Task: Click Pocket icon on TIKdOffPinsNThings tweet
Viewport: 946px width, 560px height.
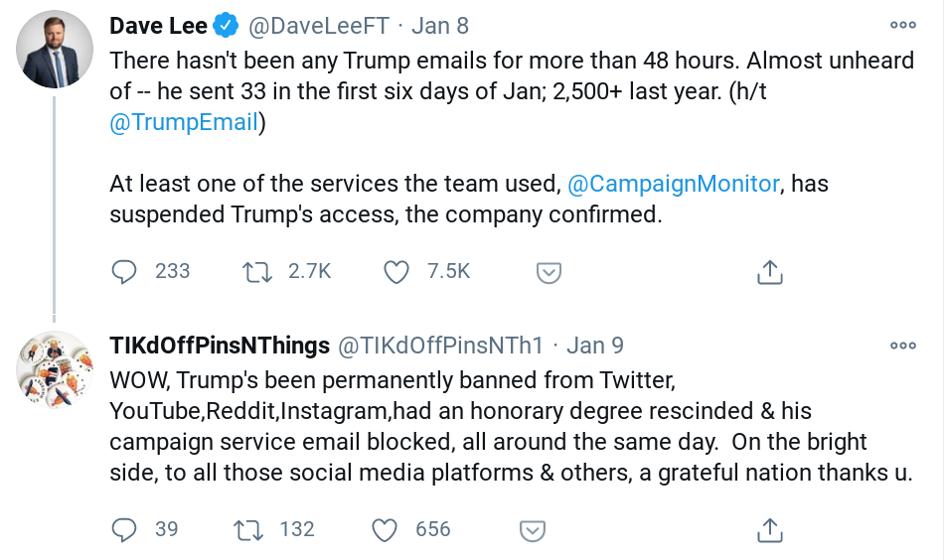Action: click(x=534, y=531)
